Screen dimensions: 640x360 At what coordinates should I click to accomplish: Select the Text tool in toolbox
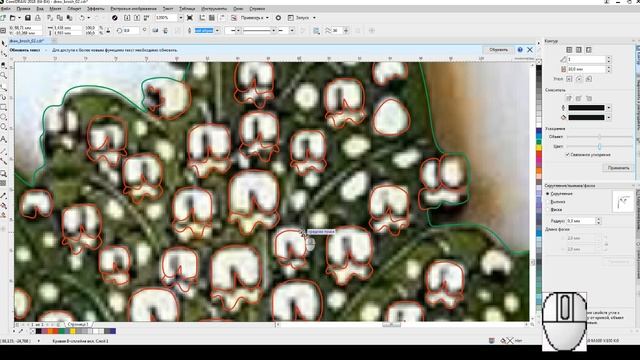(4, 139)
